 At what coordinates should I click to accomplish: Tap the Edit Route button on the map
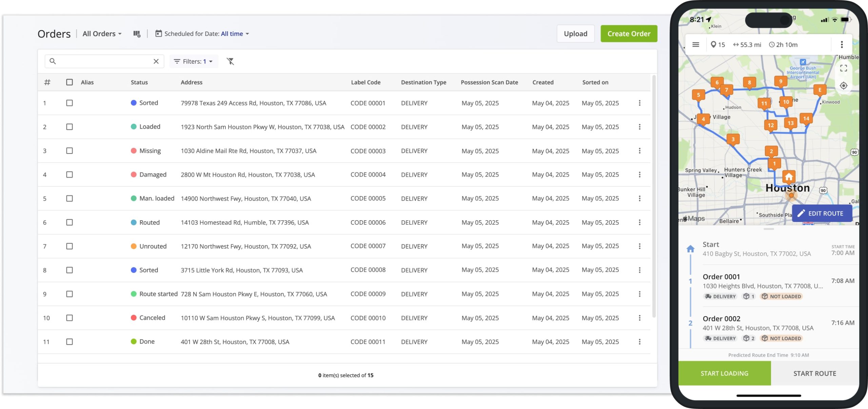(x=822, y=213)
